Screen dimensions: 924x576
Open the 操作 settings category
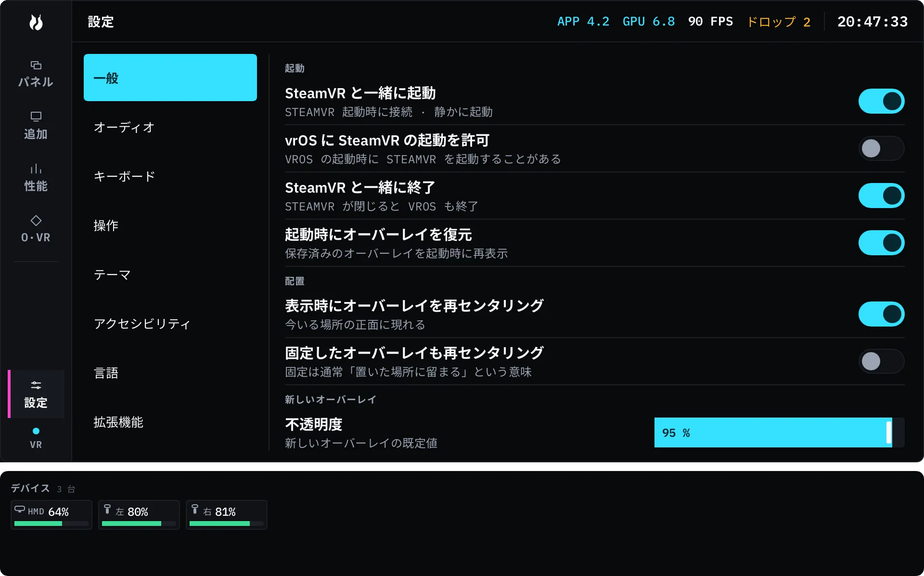pos(170,225)
